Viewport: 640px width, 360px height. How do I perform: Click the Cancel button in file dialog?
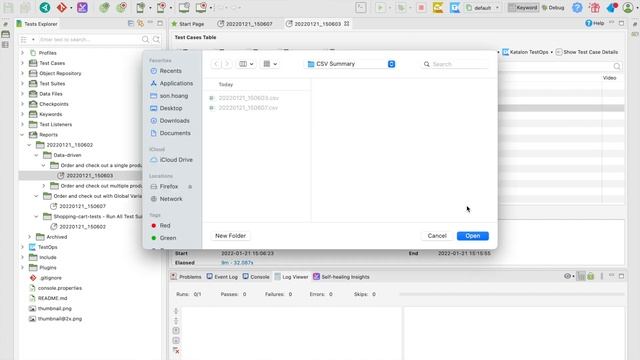tap(437, 236)
